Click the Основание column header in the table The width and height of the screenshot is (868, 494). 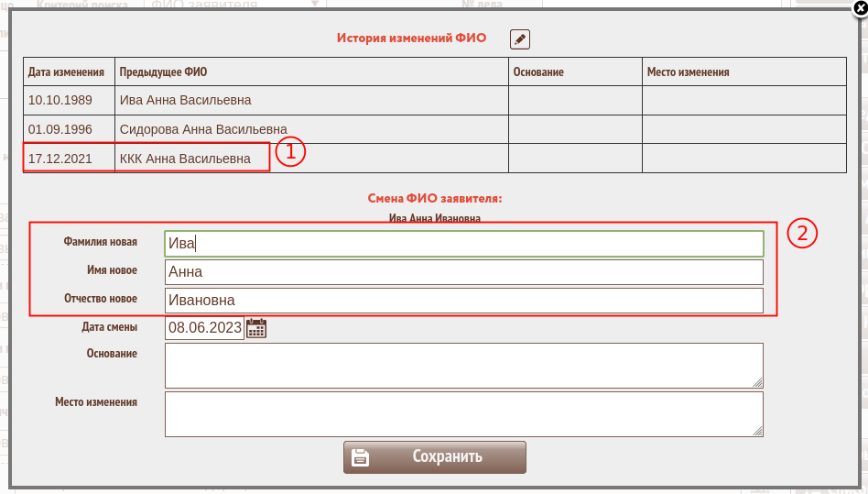pyautogui.click(x=538, y=71)
